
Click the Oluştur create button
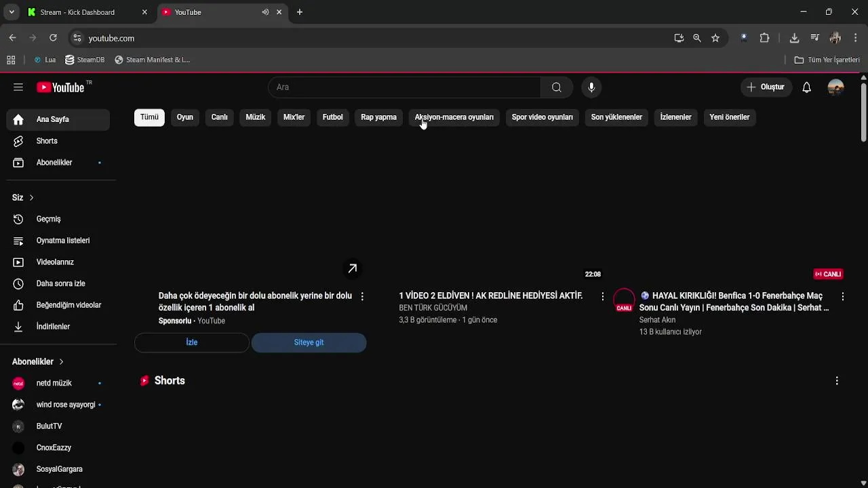(x=766, y=87)
